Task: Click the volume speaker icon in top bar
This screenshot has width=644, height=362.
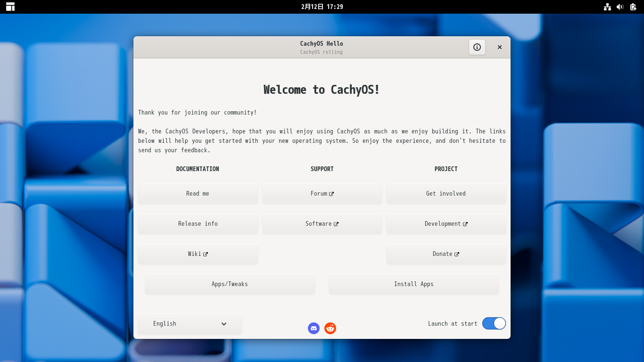Action: (x=620, y=7)
